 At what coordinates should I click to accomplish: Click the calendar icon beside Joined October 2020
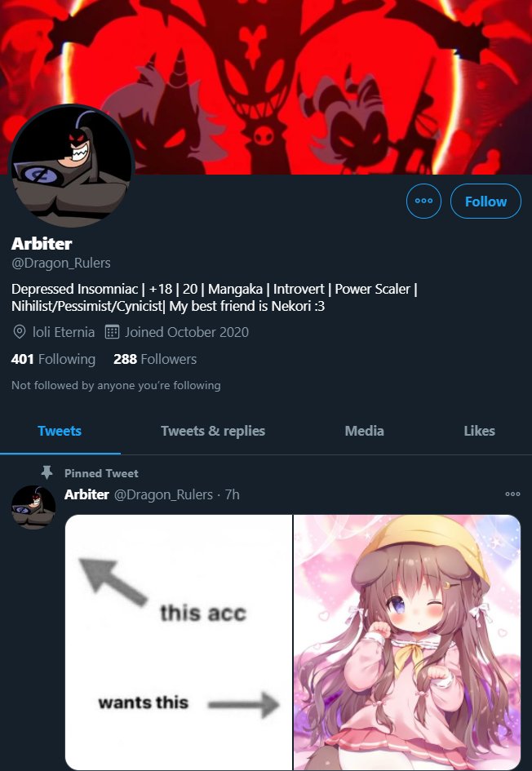pyautogui.click(x=112, y=332)
